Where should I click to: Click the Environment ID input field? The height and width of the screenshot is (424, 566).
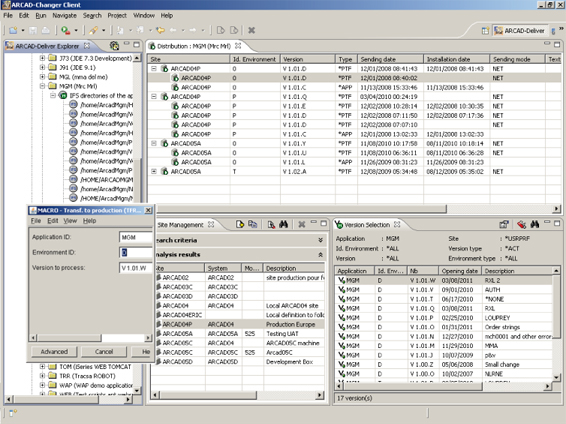(x=136, y=252)
